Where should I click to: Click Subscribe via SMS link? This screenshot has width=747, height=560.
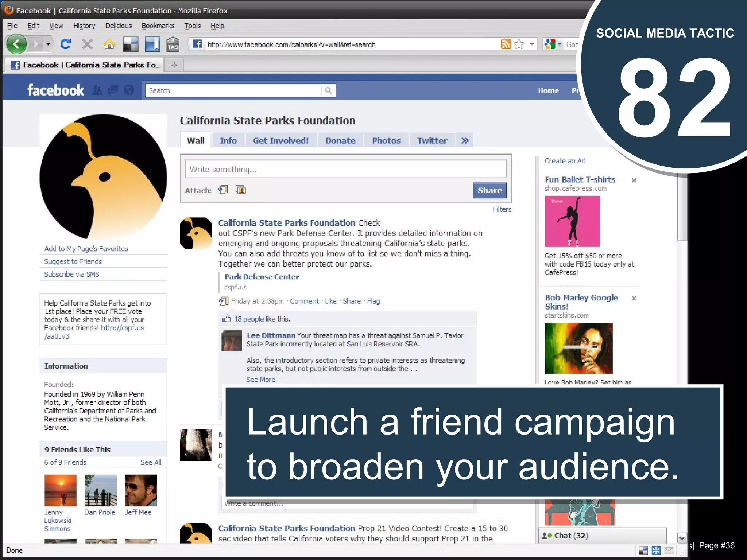pyautogui.click(x=71, y=274)
